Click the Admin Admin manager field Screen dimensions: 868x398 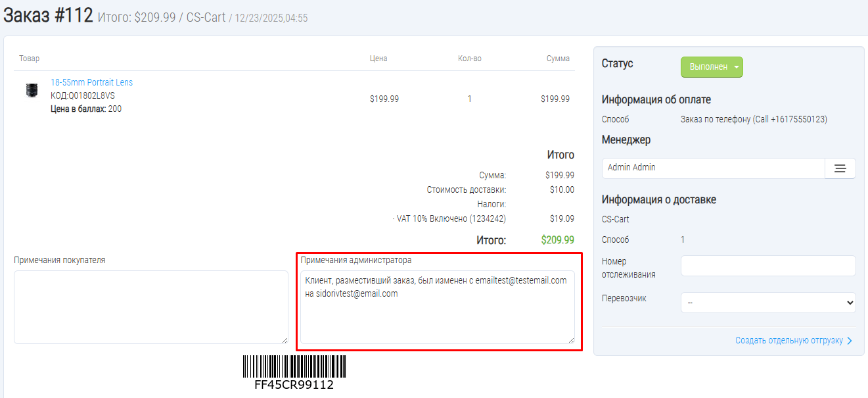[x=713, y=168]
